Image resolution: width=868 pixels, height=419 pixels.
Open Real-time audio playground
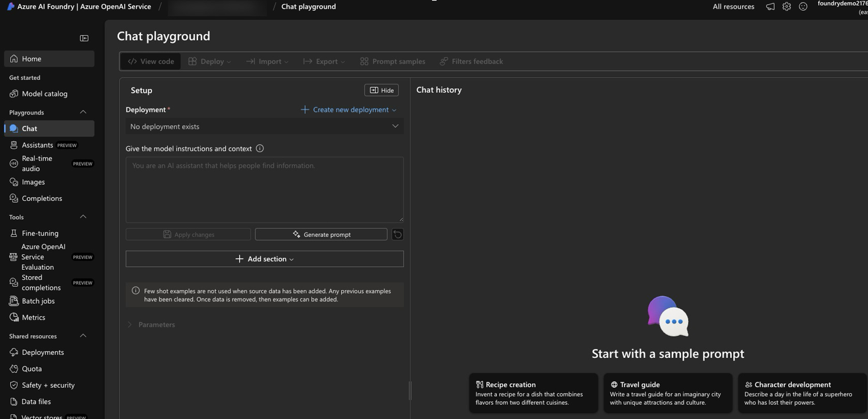49,163
